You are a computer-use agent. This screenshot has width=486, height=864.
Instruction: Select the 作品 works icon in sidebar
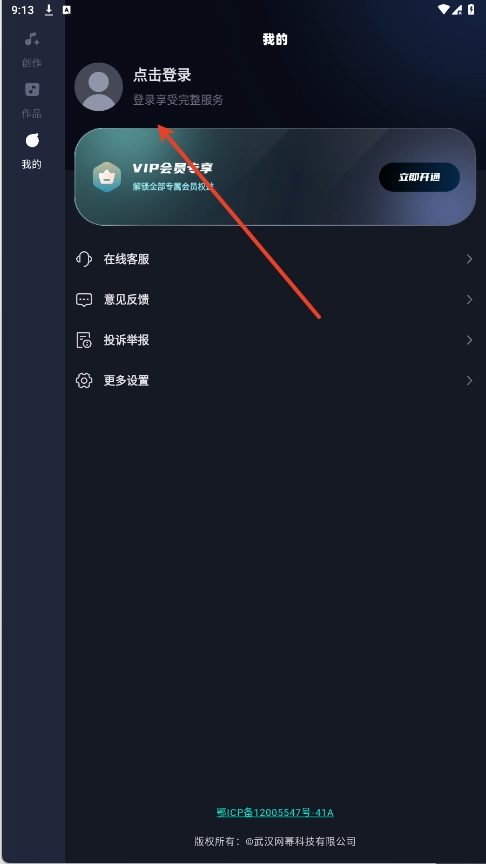coord(32,89)
